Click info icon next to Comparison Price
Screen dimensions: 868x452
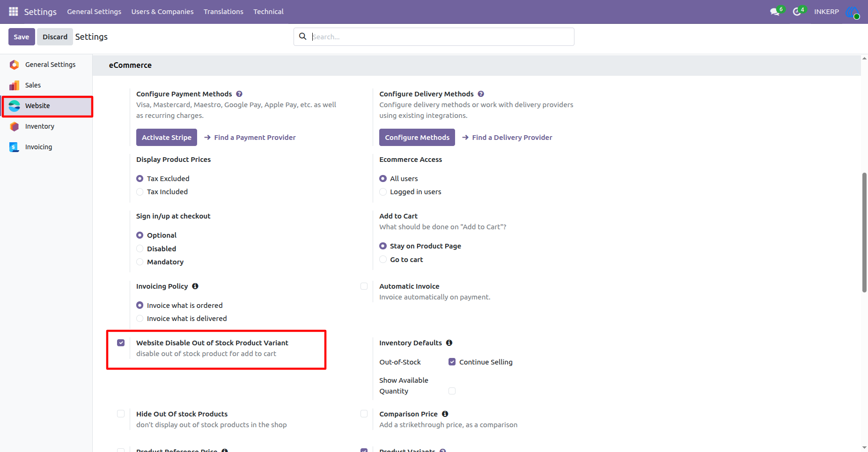(445, 414)
